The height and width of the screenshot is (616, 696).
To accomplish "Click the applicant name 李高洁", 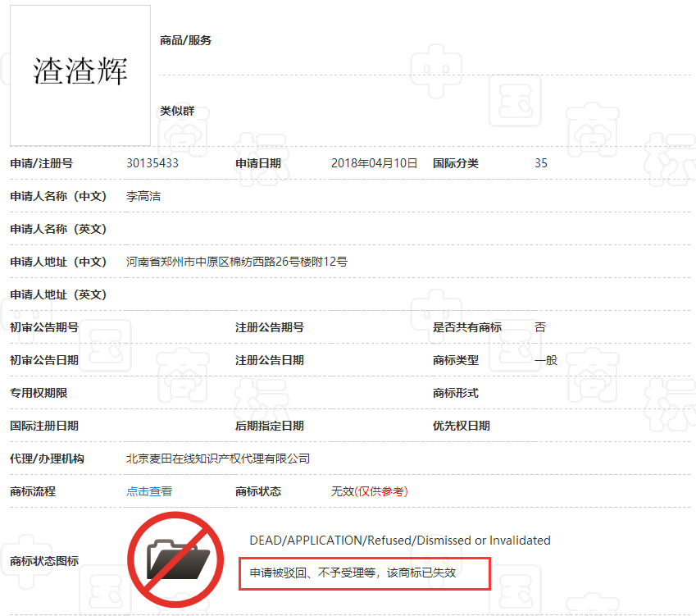I will click(143, 196).
